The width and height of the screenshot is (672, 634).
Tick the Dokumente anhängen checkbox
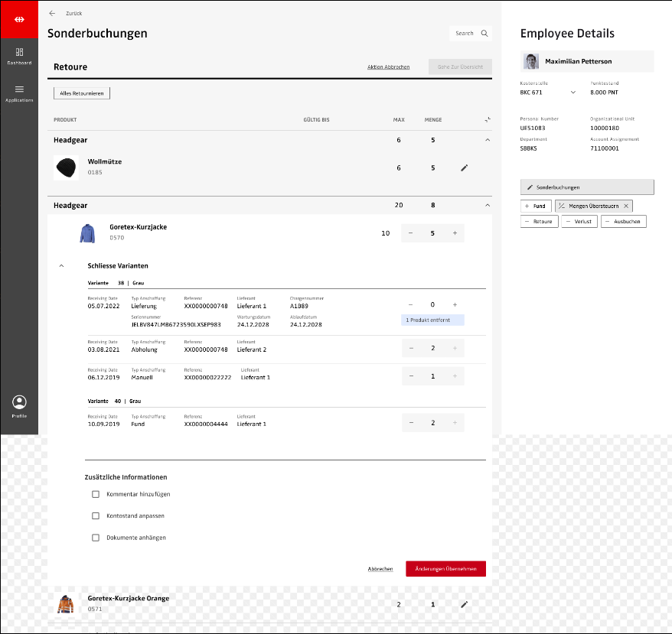point(96,538)
